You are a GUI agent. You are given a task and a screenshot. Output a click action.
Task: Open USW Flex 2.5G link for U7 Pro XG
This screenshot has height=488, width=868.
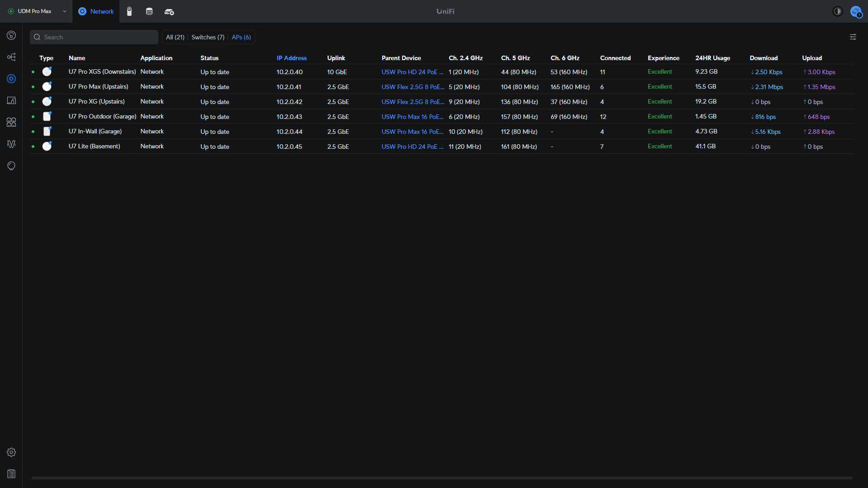coord(413,102)
